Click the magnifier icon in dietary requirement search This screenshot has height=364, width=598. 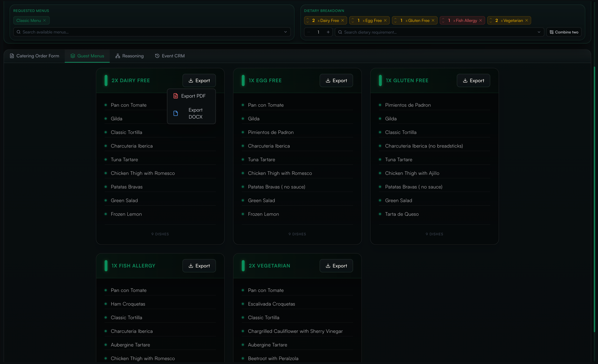[340, 32]
